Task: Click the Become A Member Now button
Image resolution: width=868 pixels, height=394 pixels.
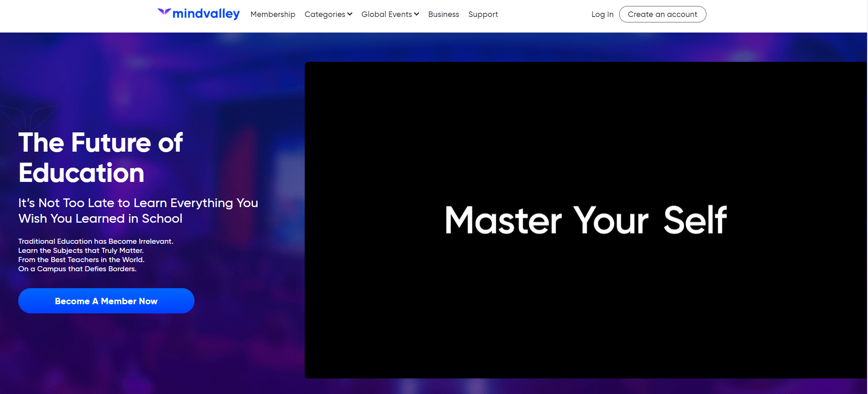Action: click(x=106, y=301)
